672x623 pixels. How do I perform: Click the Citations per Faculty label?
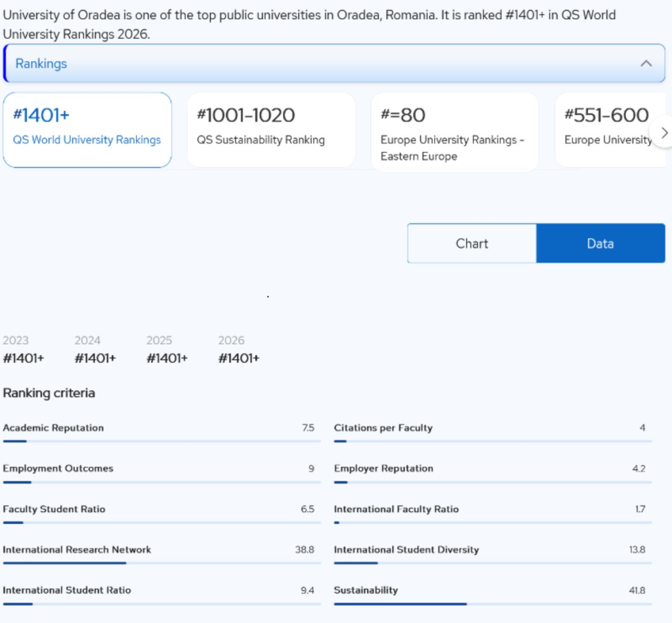383,428
